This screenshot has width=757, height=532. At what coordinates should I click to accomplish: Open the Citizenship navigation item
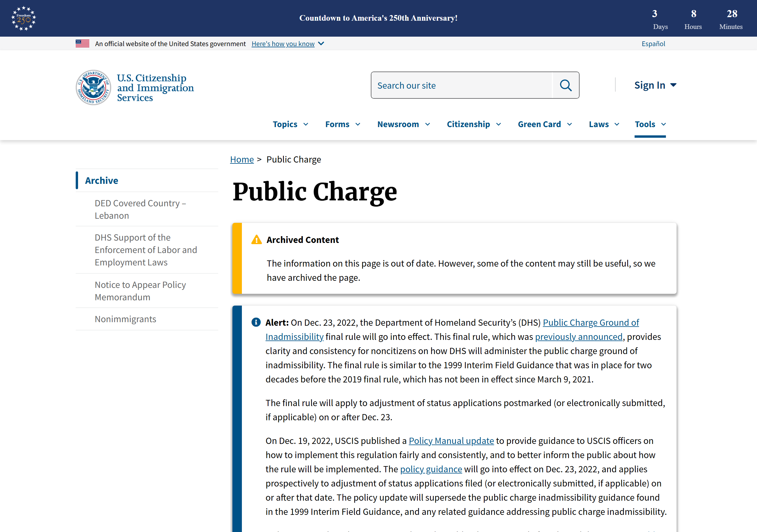click(x=468, y=124)
